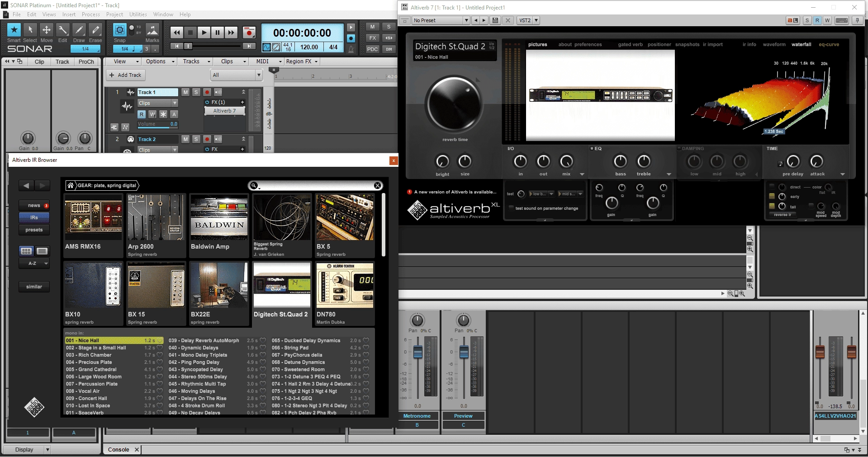Go back with IR Browser left arrow

click(x=26, y=185)
